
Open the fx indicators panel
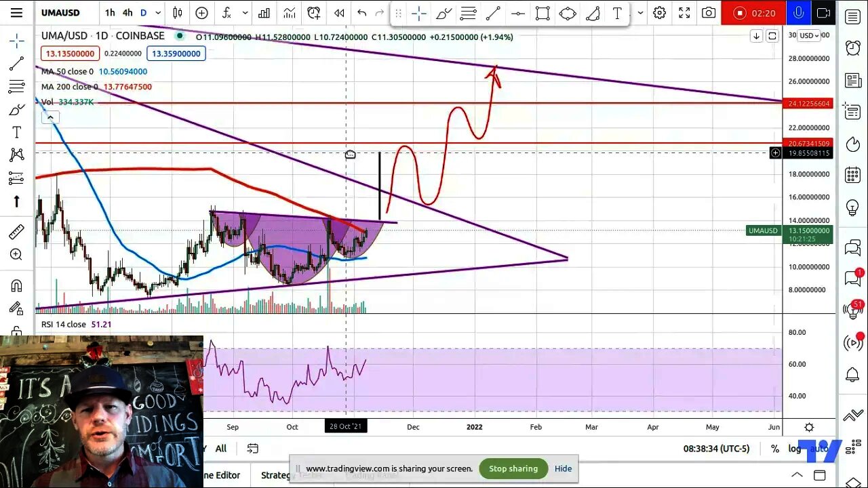click(226, 12)
